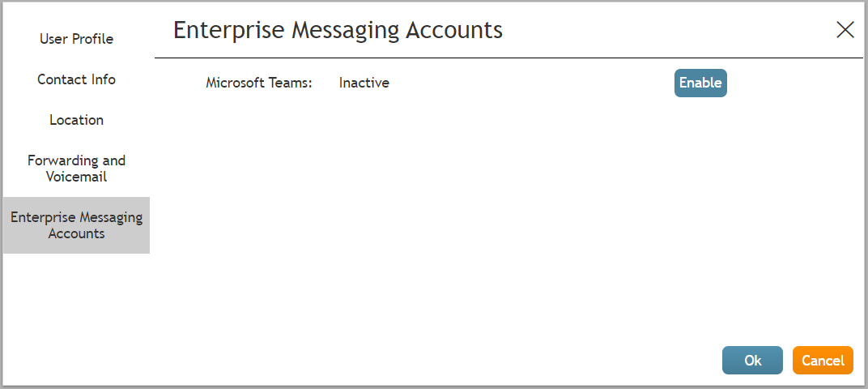Enable the Microsoft Teams account
The image size is (868, 389).
[700, 83]
